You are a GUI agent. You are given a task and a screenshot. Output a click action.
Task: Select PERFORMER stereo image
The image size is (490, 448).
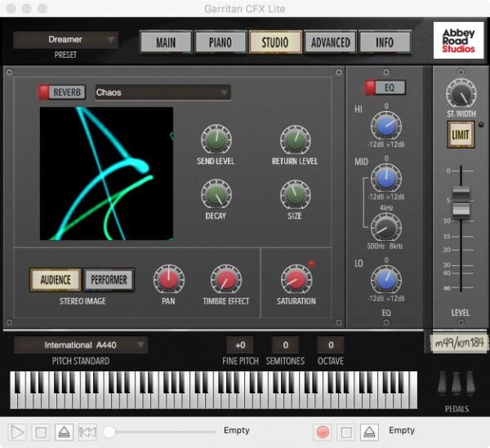[x=109, y=280]
